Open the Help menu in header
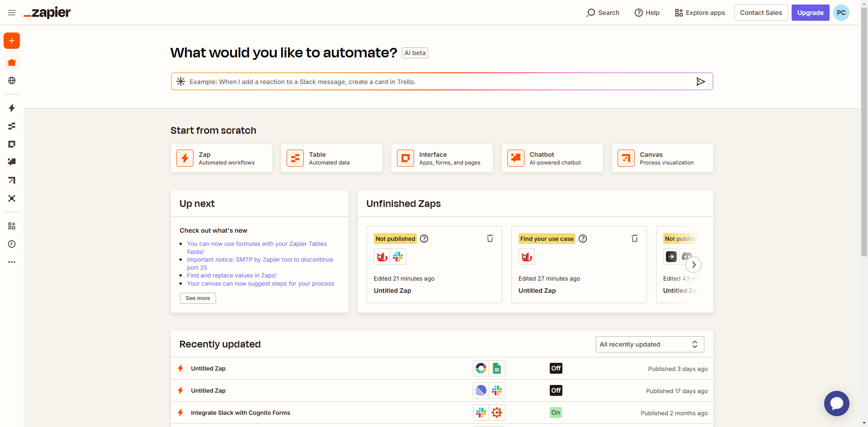This screenshot has height=427, width=868. tap(647, 13)
